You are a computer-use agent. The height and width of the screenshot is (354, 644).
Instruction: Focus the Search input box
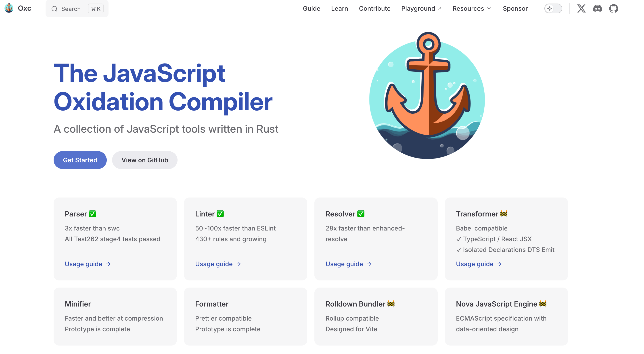pos(71,9)
